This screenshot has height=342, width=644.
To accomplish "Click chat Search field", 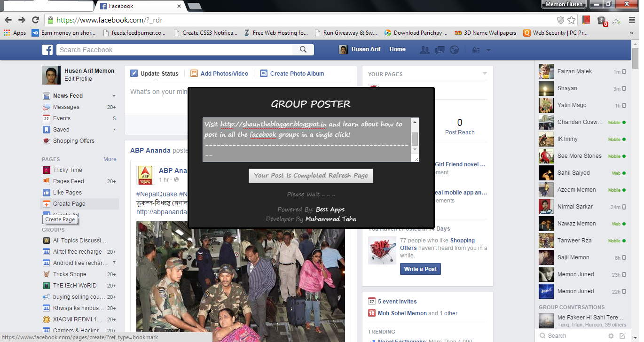I will click(x=570, y=336).
